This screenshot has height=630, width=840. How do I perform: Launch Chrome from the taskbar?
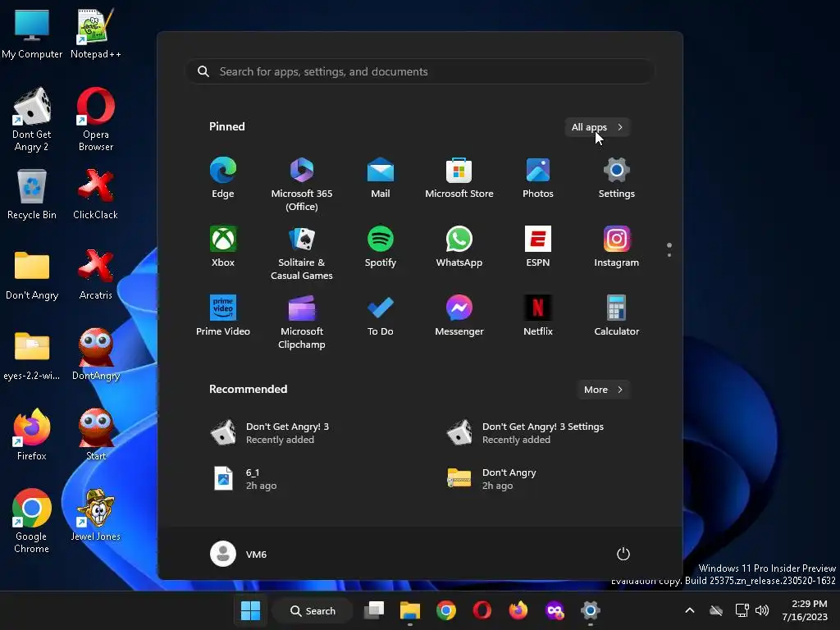pyautogui.click(x=445, y=610)
